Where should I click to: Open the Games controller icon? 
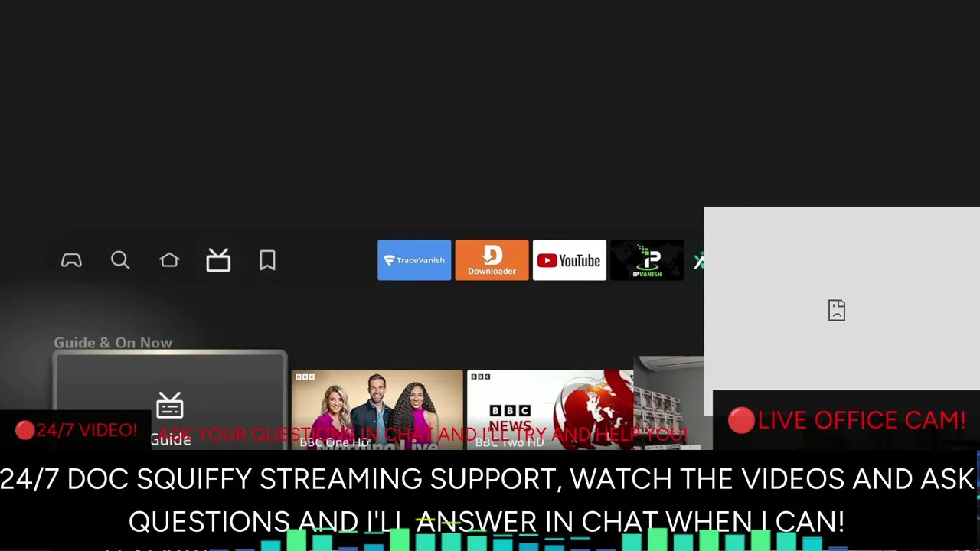click(x=71, y=261)
